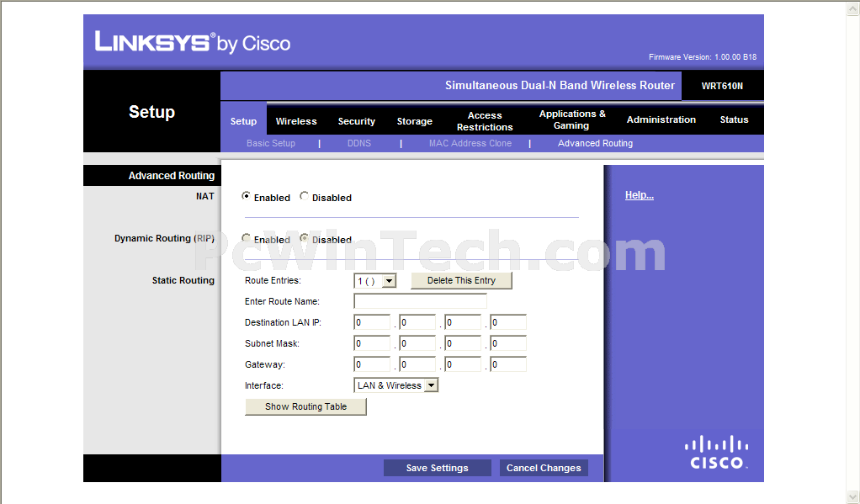
Task: Switch to the Status tab
Action: tap(734, 119)
